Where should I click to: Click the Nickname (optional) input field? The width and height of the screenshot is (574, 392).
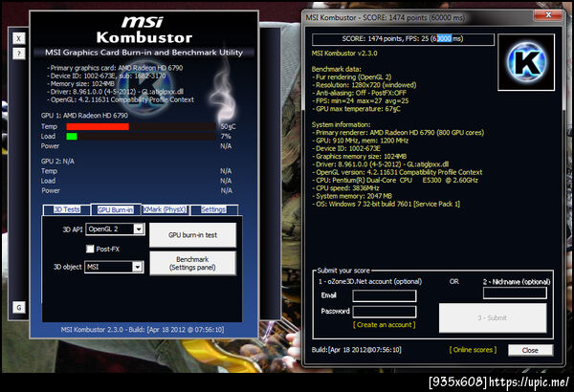[515, 293]
